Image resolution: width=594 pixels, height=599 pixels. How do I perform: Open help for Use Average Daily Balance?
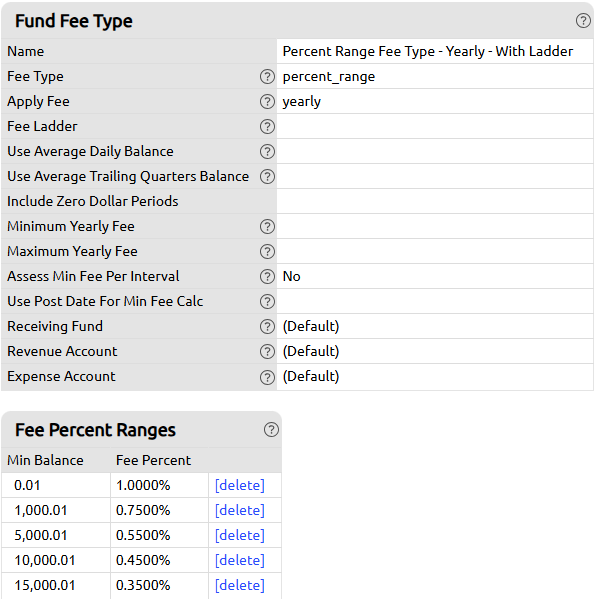click(x=267, y=151)
